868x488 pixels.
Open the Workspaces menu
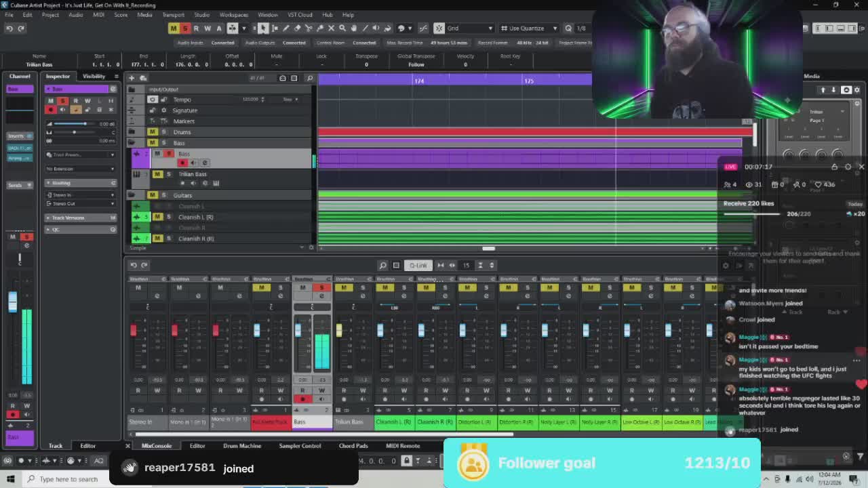(x=233, y=14)
